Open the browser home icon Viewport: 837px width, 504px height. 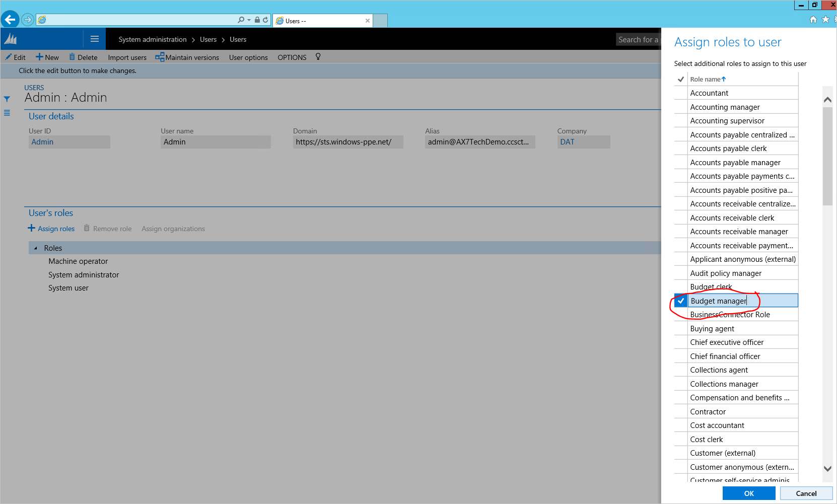click(x=813, y=20)
